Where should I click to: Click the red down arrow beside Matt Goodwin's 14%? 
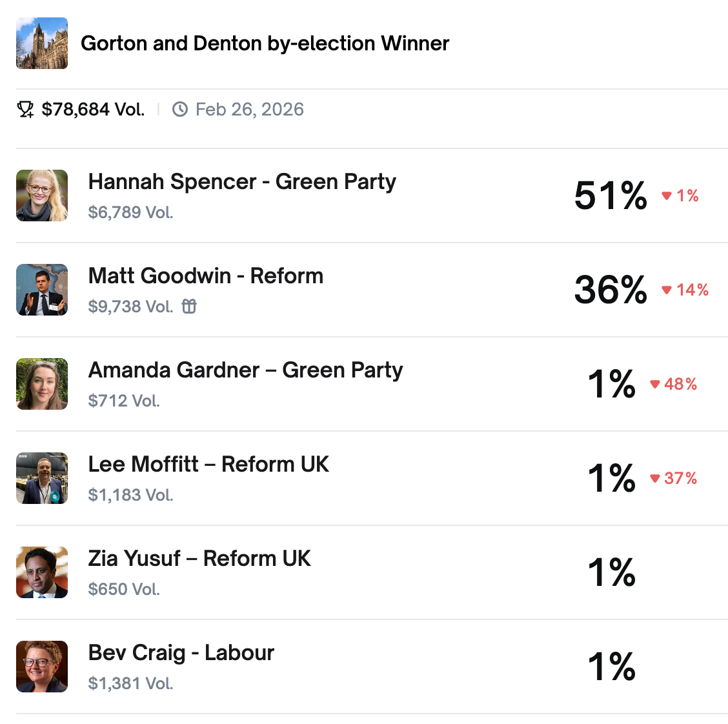(667, 290)
